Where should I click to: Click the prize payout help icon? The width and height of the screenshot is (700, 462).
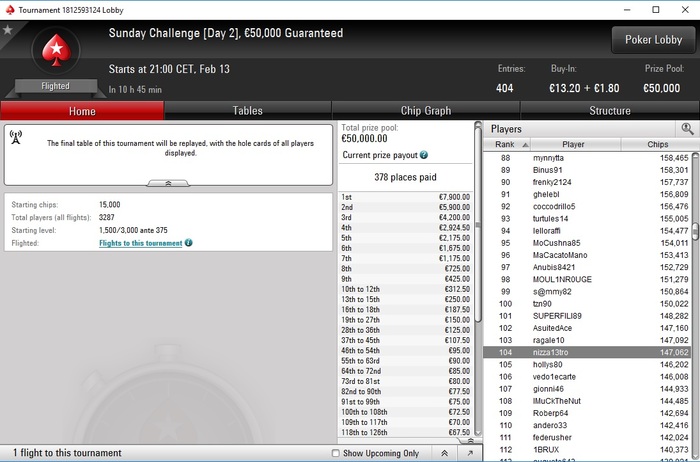pos(424,155)
